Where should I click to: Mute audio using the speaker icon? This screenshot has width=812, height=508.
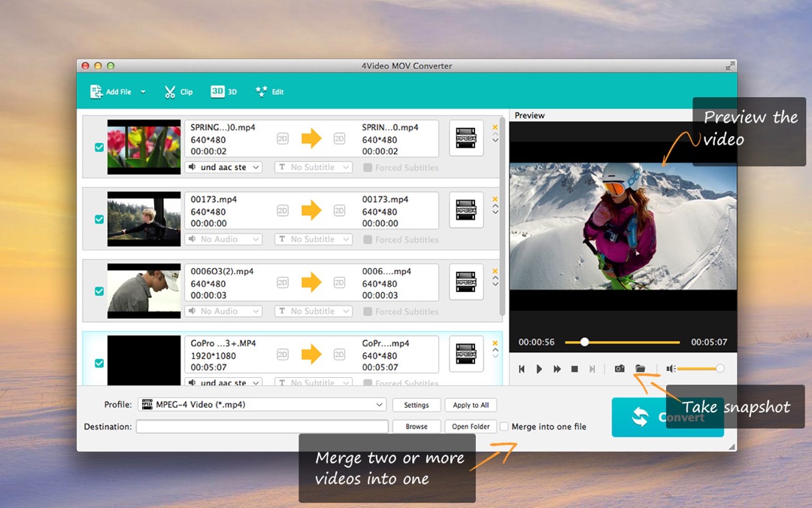(671, 369)
